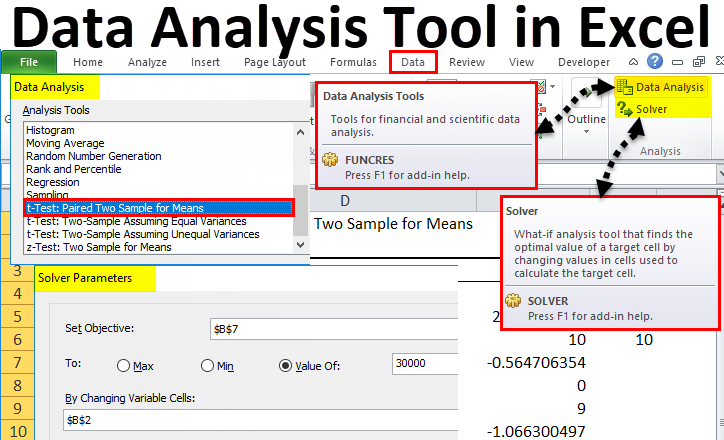This screenshot has height=440, width=724.
Task: Select z-Test: Two Sample for Means
Action: click(x=99, y=247)
